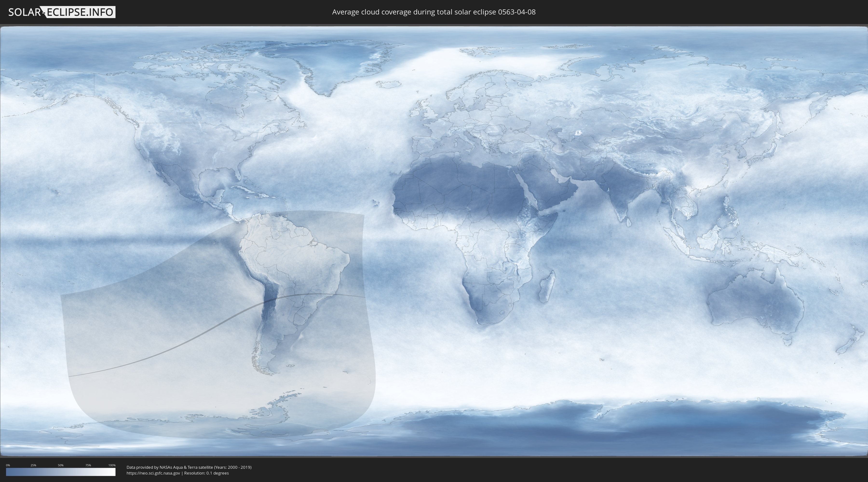Click the cloud coverage gradient legend bar
This screenshot has height=482, width=868.
61,472
